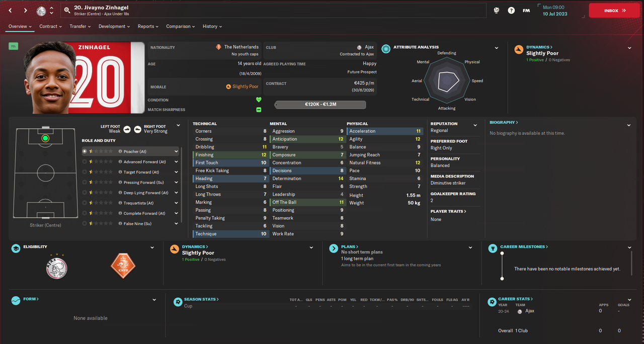Select the Pressing Forward (Su) radio
This screenshot has width=644, height=344.
click(85, 182)
